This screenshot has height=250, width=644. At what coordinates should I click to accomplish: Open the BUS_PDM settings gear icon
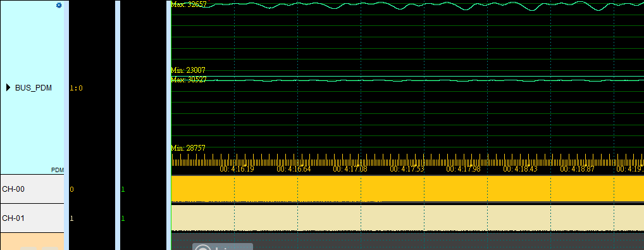click(x=59, y=5)
